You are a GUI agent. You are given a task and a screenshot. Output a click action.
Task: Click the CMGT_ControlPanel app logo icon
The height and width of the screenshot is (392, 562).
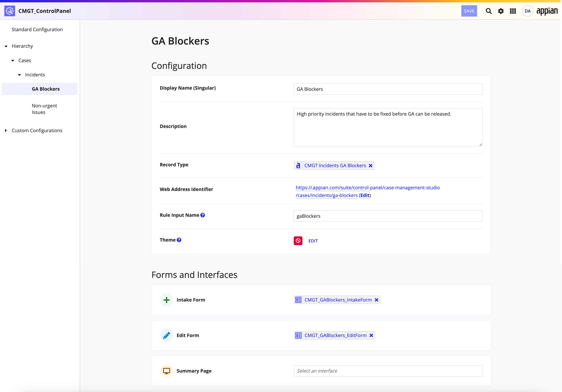click(x=10, y=11)
